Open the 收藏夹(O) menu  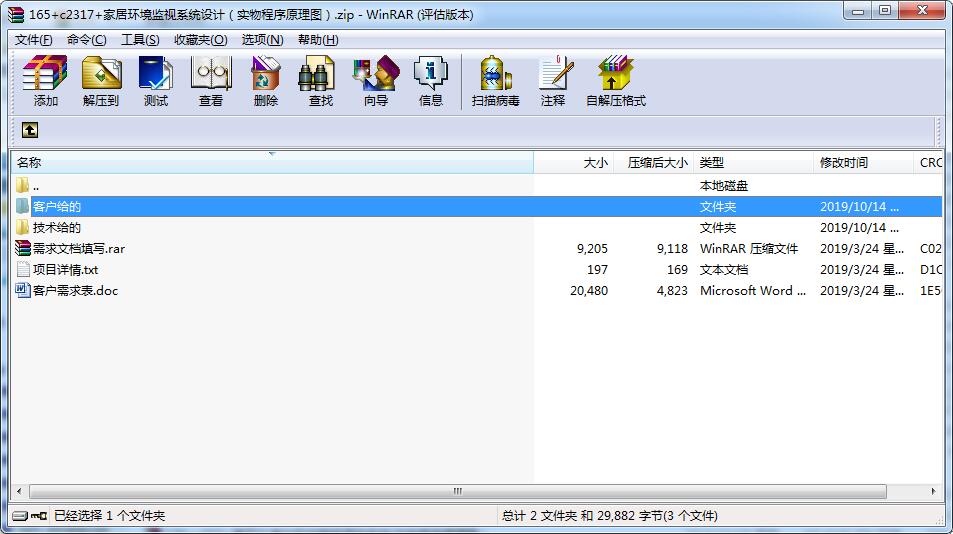201,40
